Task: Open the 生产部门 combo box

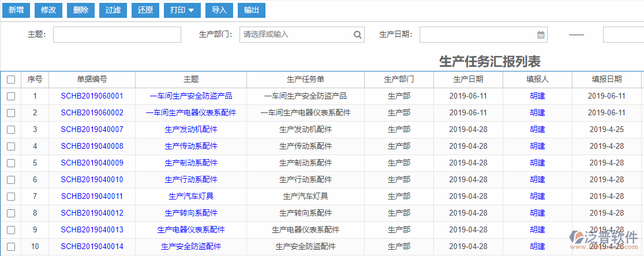Action: click(x=296, y=35)
